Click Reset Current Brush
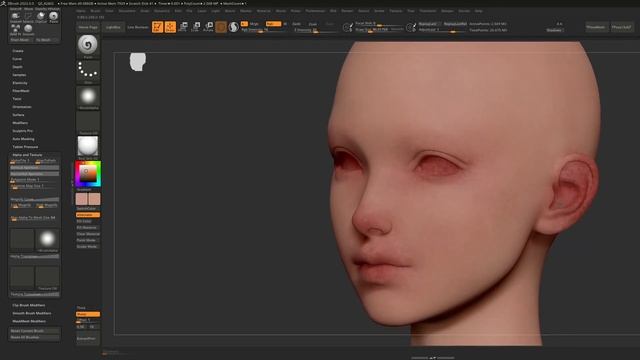Viewport: 640px width, 360px height. (35, 331)
